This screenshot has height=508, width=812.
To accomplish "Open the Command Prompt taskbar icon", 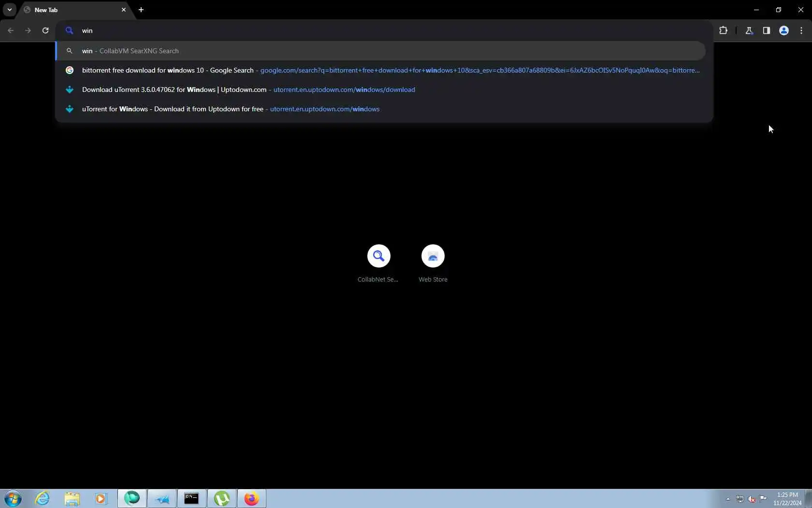I will click(192, 498).
